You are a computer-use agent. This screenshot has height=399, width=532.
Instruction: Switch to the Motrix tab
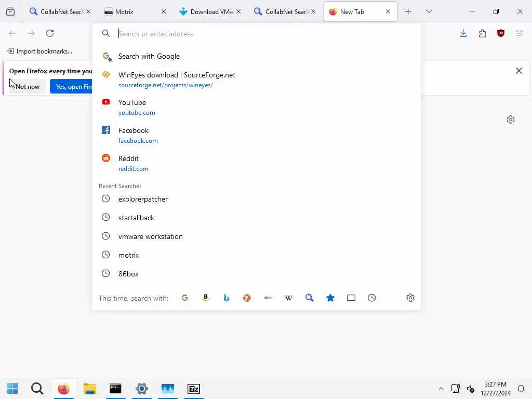pos(135,11)
